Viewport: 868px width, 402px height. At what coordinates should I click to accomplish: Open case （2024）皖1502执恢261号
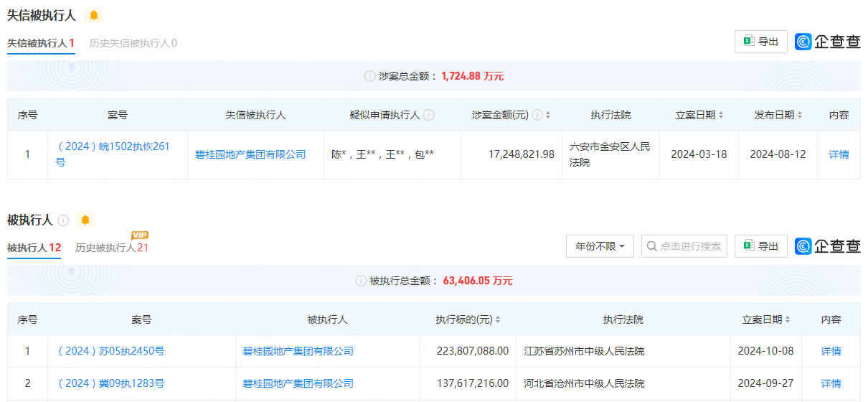[113, 154]
